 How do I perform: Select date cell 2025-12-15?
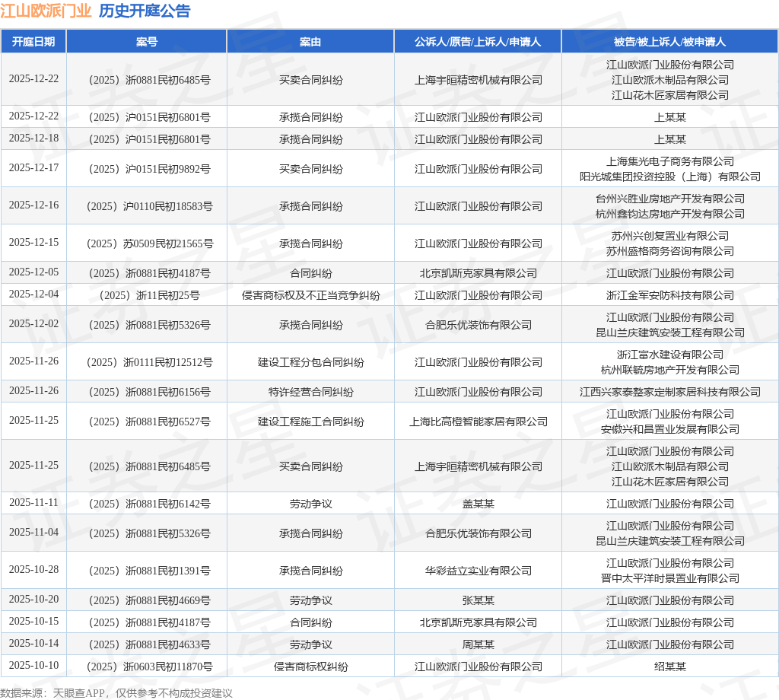[x=33, y=243]
